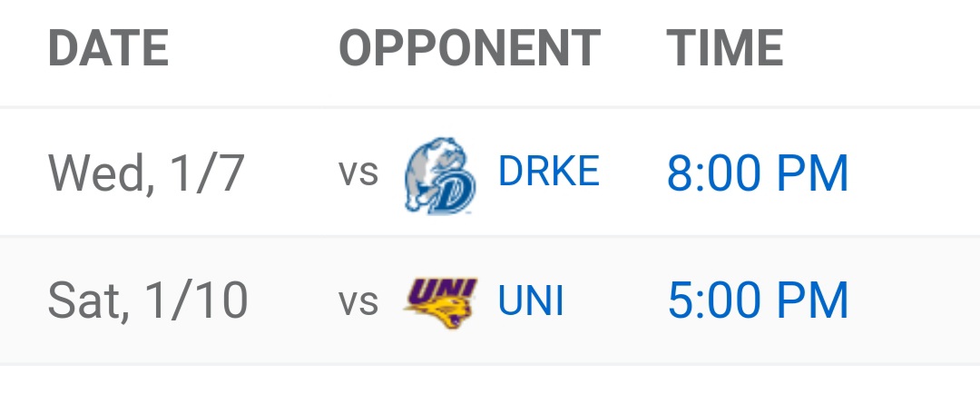
Task: Select the OPPONENT column header
Action: point(469,48)
